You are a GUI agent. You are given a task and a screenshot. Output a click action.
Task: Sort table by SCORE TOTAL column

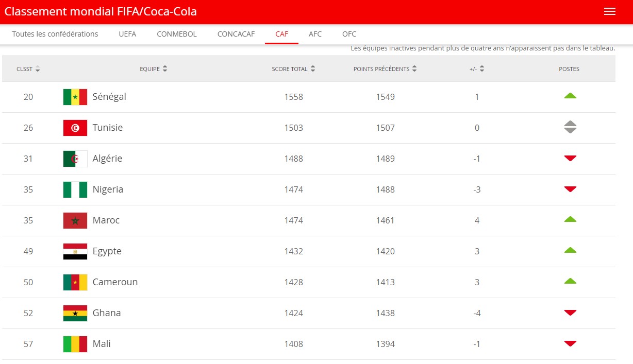[293, 69]
